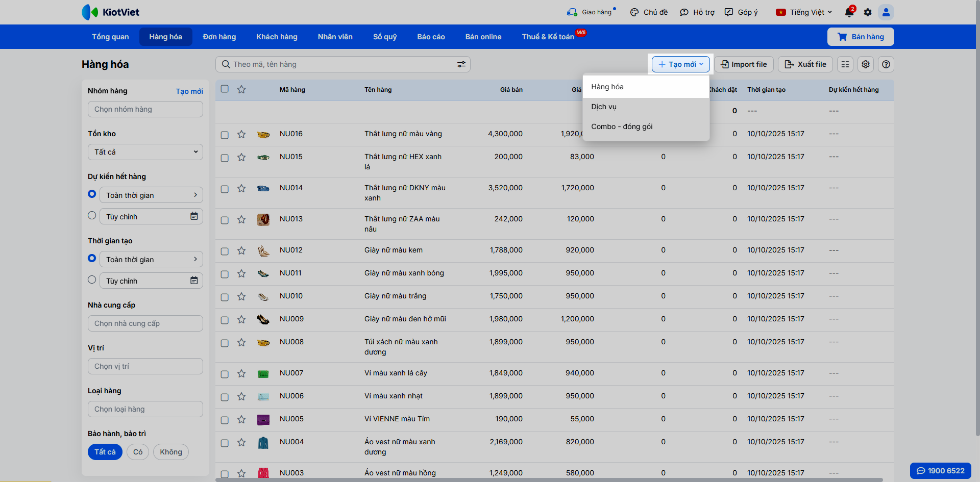Screen dimensions: 980x482
Task: Go to Báo cáo tab
Action: pyautogui.click(x=431, y=37)
